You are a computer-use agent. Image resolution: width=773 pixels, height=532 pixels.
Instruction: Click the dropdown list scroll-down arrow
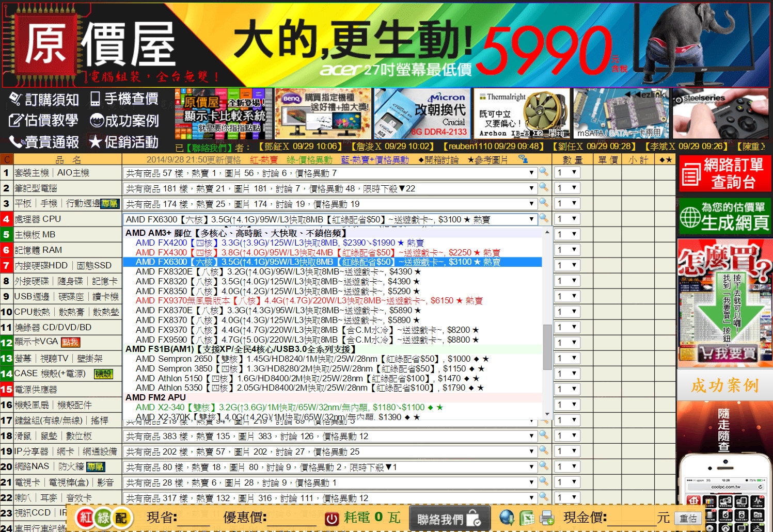(x=547, y=414)
